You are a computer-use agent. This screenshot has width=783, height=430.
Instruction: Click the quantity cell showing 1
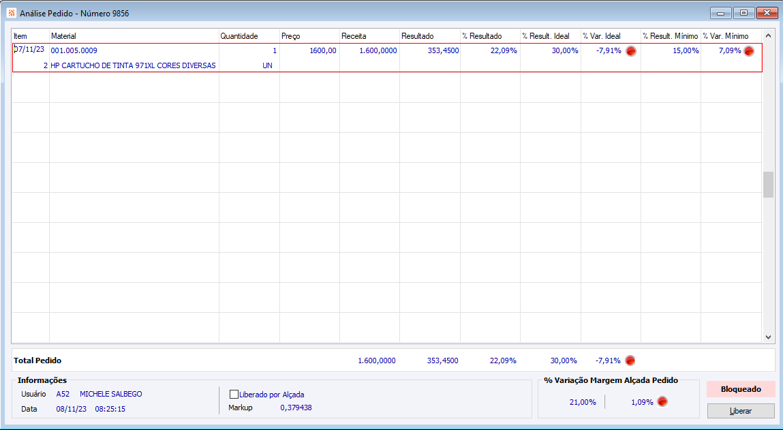coord(275,50)
